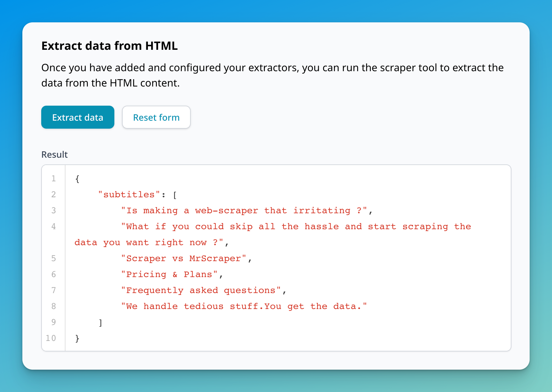Image resolution: width=552 pixels, height=392 pixels.
Task: Select the We handle tedious stuff string
Action: point(243,306)
